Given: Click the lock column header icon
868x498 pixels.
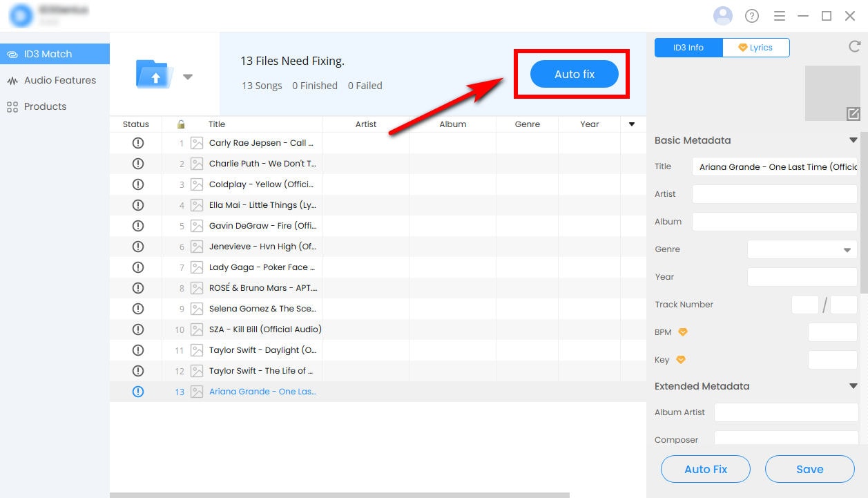Looking at the screenshot, I should (x=181, y=124).
